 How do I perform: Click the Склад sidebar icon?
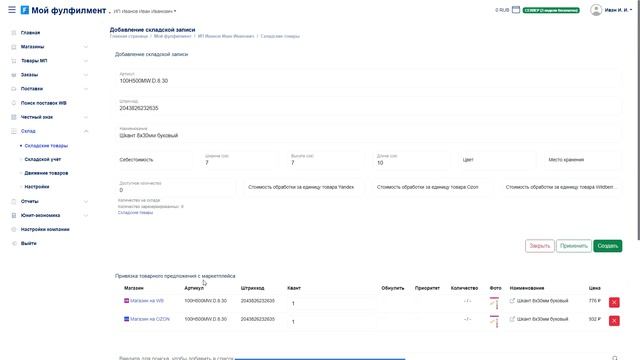click(x=13, y=131)
